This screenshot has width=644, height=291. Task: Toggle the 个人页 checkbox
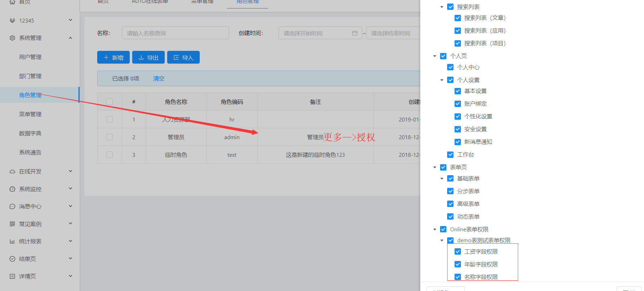point(443,56)
